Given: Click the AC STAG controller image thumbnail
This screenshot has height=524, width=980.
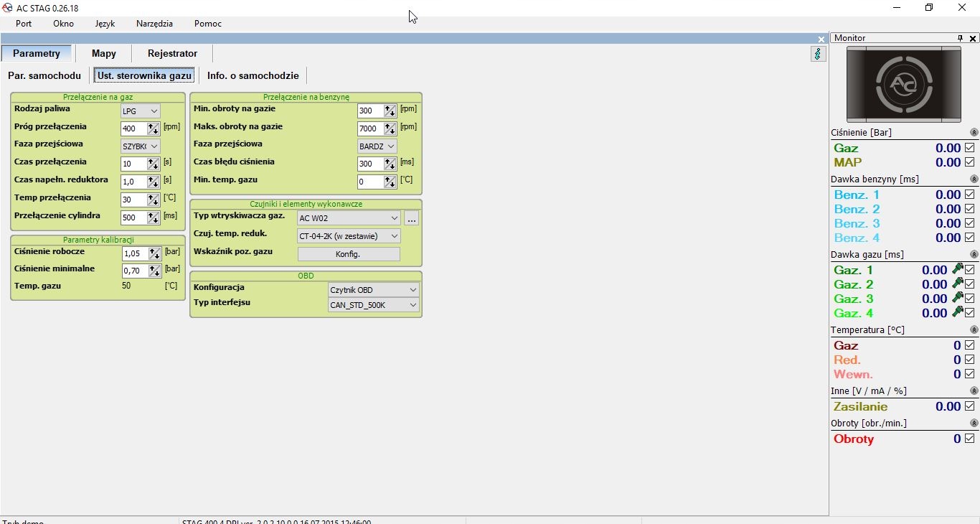Looking at the screenshot, I should click(904, 84).
